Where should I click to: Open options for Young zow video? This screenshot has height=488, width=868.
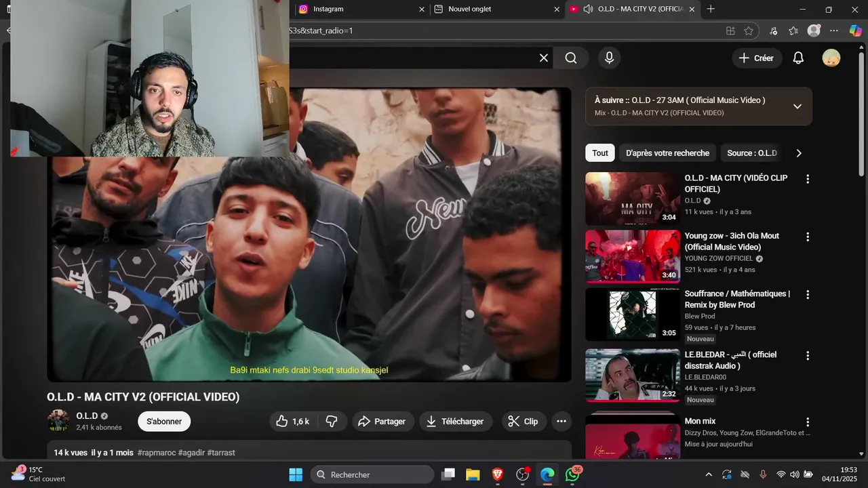point(807,237)
